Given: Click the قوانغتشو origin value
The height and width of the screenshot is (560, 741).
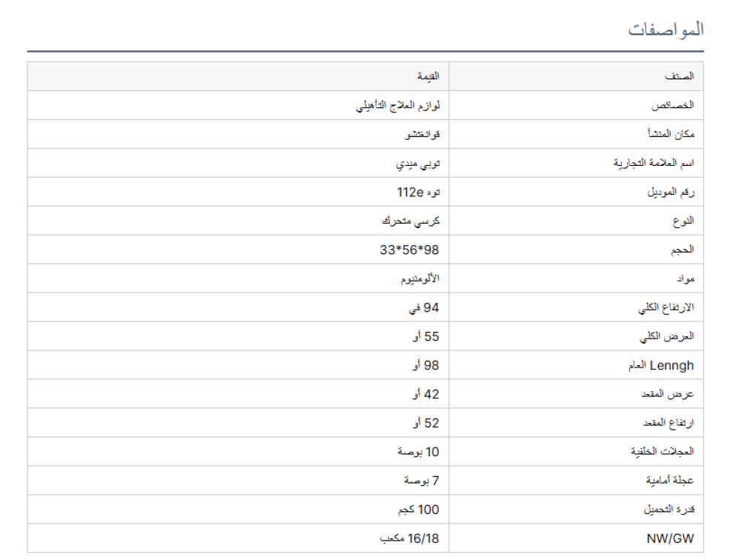Looking at the screenshot, I should 422,134.
